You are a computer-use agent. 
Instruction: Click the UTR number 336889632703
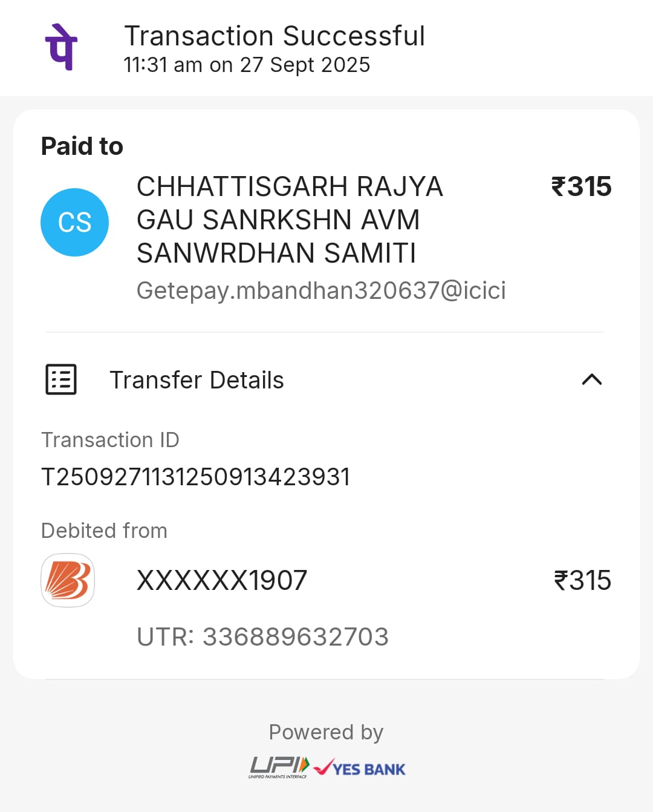point(262,637)
